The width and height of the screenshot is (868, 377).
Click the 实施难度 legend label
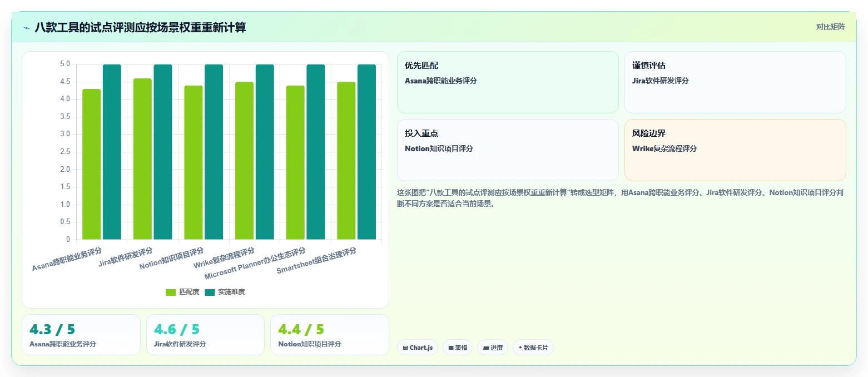pos(231,292)
